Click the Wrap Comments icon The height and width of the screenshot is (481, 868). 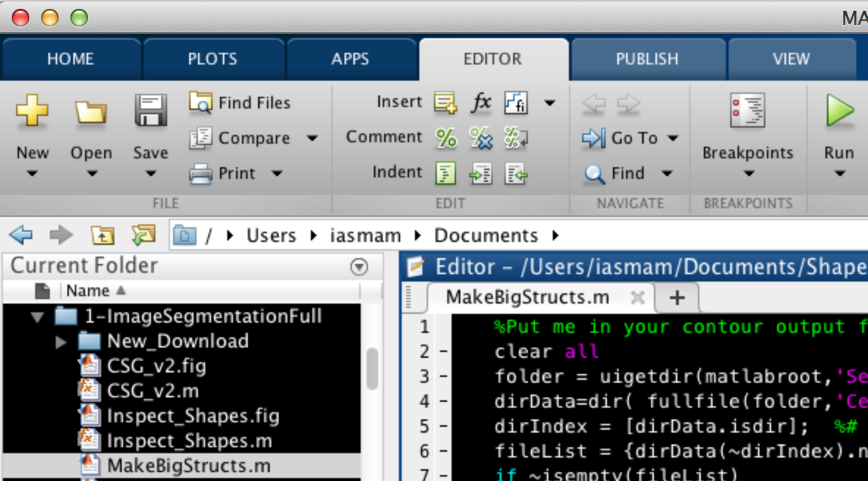point(516,138)
